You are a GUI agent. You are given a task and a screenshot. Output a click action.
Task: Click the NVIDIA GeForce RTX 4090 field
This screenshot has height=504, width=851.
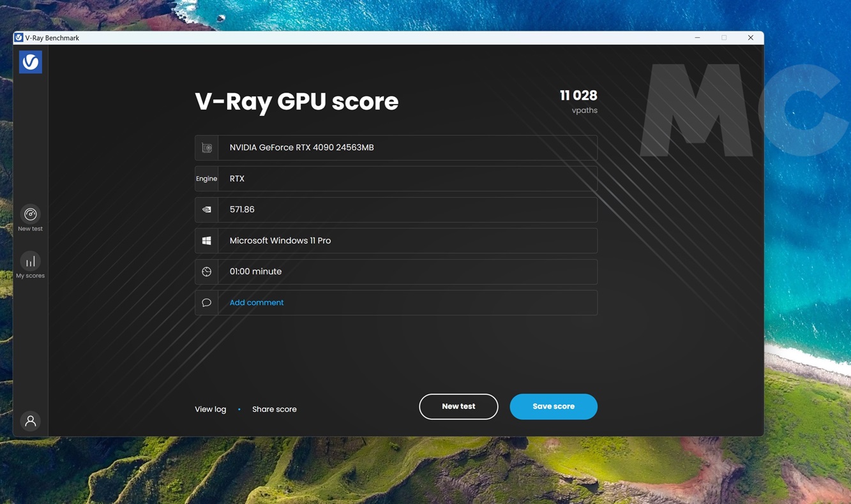click(x=407, y=147)
